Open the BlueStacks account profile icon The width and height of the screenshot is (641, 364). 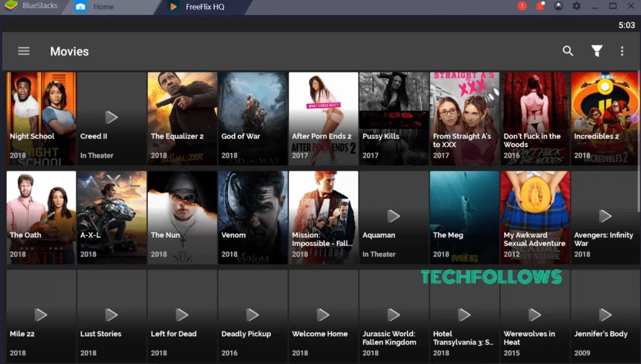point(558,6)
